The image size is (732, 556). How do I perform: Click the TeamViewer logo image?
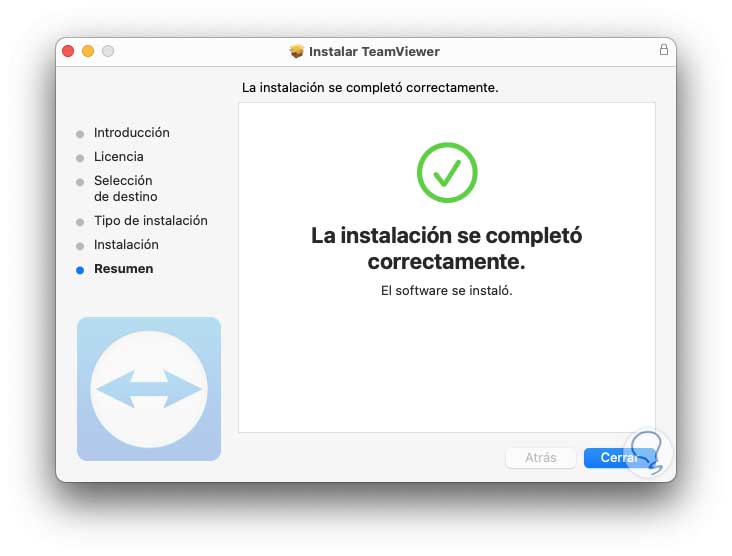(149, 389)
